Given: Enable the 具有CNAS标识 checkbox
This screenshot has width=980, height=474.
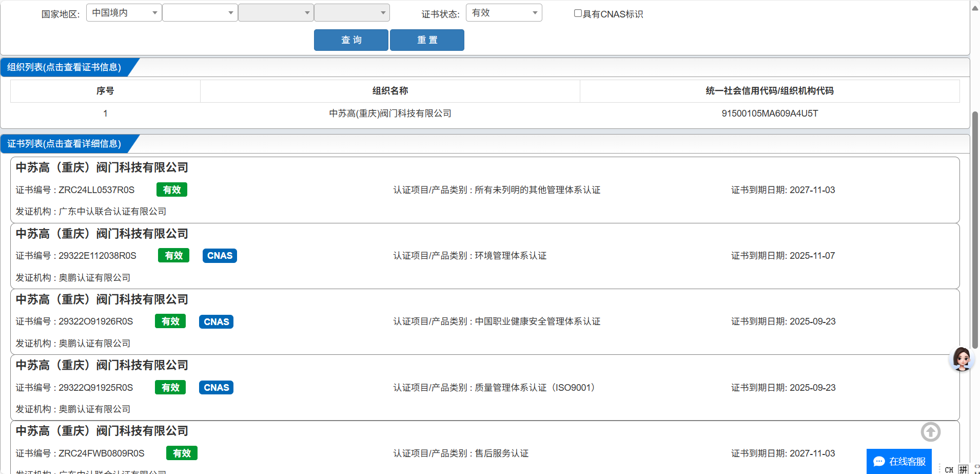Looking at the screenshot, I should point(578,13).
